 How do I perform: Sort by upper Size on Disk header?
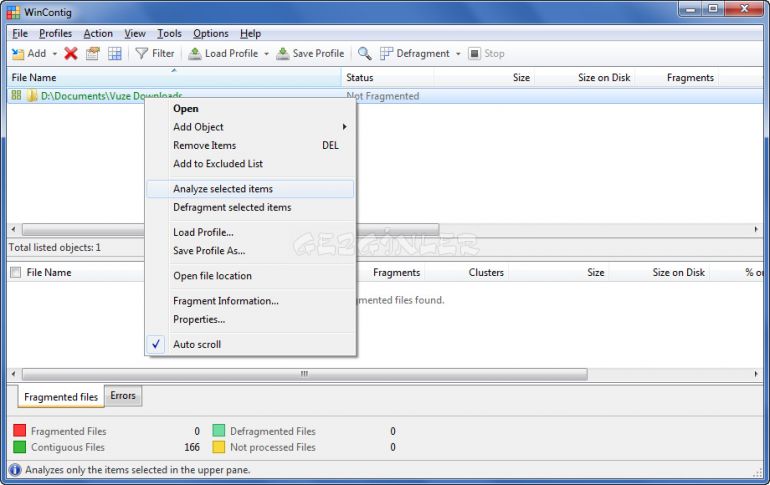click(585, 78)
